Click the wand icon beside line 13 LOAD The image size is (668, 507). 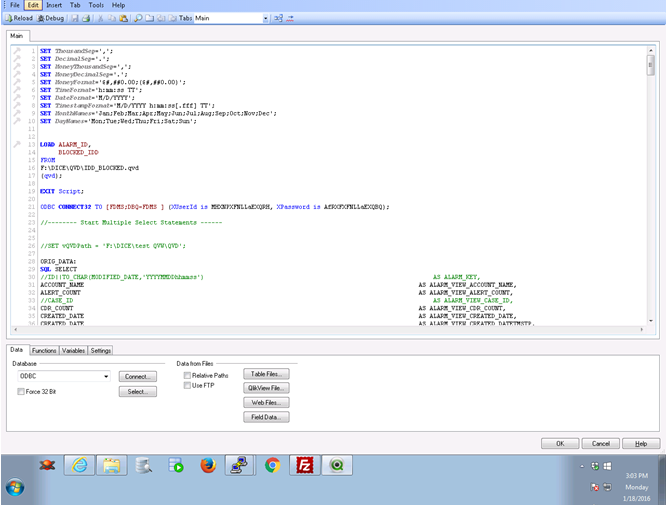(17, 144)
